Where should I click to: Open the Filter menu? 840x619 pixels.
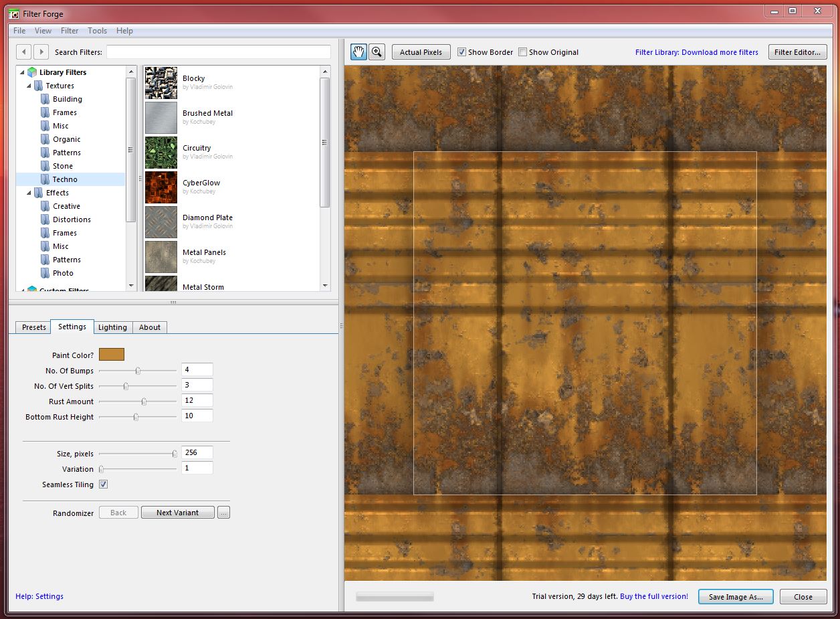click(x=70, y=31)
